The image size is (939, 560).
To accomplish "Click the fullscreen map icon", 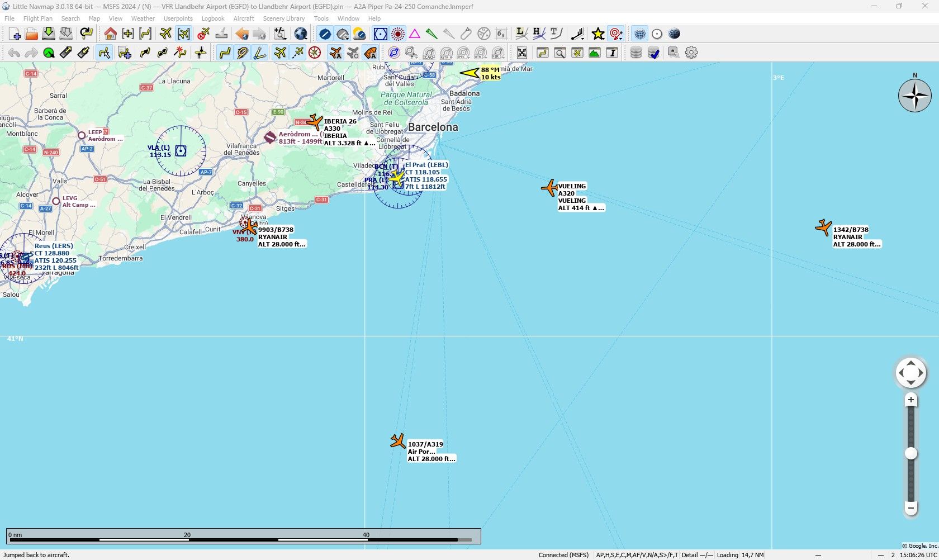I will click(x=522, y=53).
